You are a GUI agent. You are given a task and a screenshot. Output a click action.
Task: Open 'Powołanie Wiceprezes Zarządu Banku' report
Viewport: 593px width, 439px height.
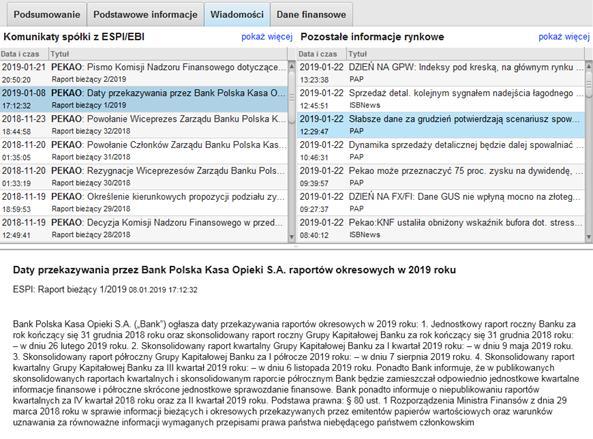click(x=144, y=125)
